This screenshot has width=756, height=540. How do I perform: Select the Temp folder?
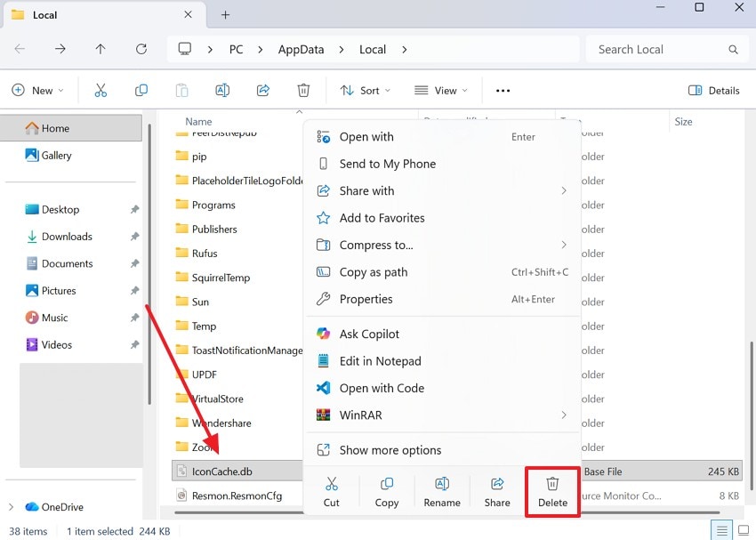click(x=204, y=326)
